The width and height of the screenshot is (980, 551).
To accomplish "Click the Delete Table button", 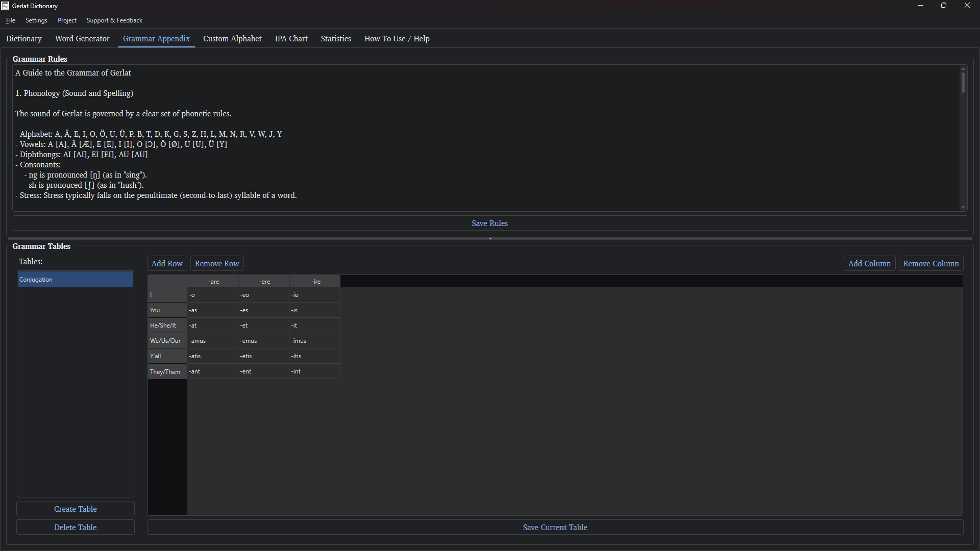I will tap(76, 528).
